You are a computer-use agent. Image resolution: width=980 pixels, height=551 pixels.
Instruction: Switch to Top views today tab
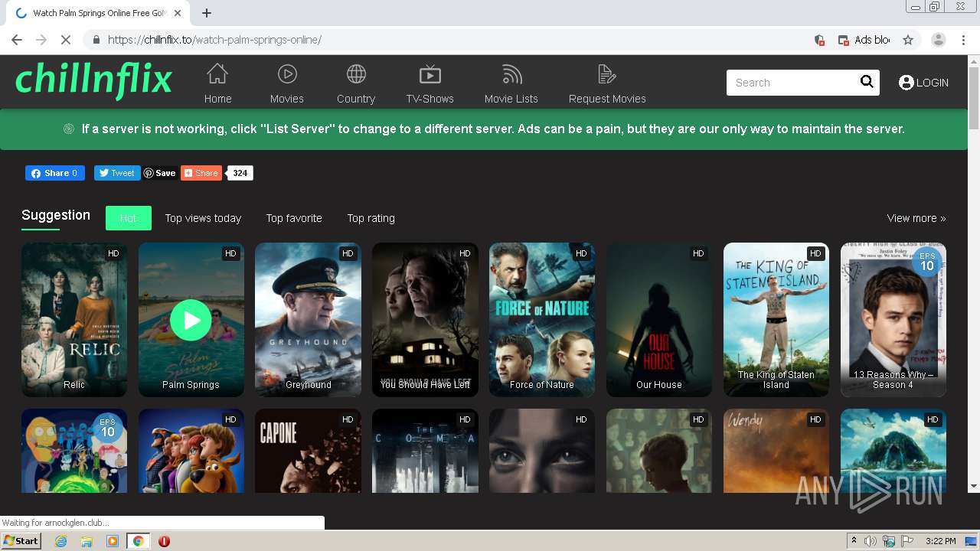coord(203,218)
